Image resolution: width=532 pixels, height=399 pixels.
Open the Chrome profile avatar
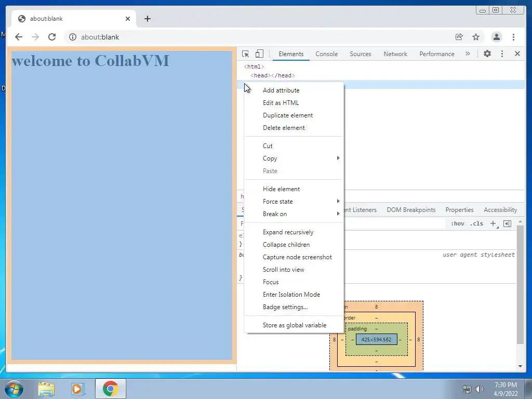click(x=496, y=37)
